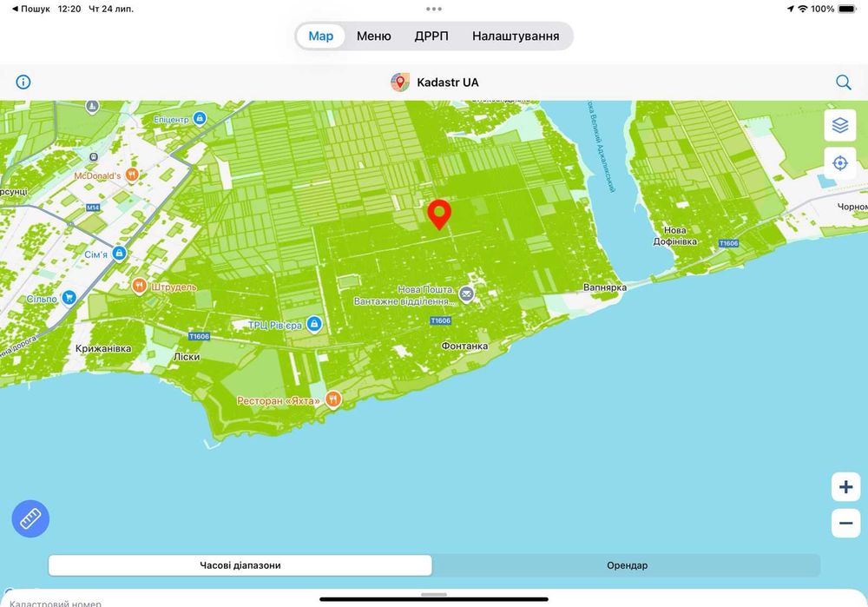Switch to the ДРРП tab
Screen dimensions: 868x607
pos(431,36)
